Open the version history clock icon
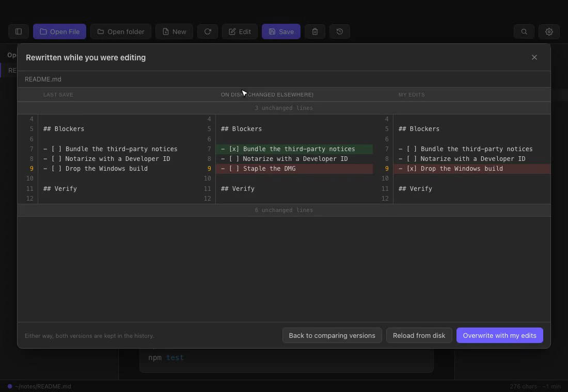The height and width of the screenshot is (392, 568). click(x=339, y=31)
